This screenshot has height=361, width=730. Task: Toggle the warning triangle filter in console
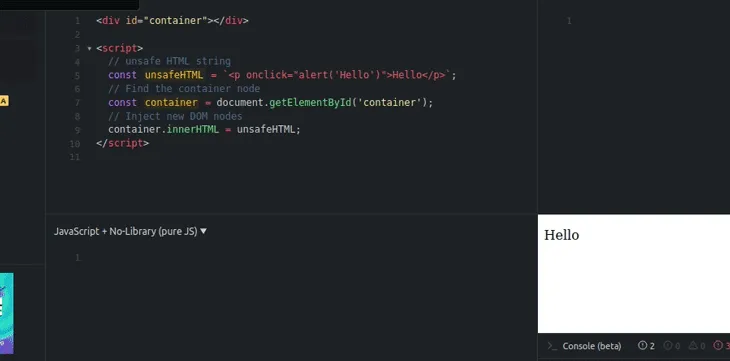point(697,346)
